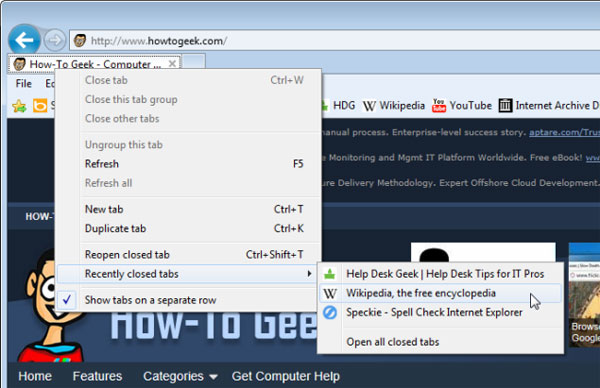Open the YouTube bookmark icon in favorites bar
Screen dimensions: 600x388
439,105
